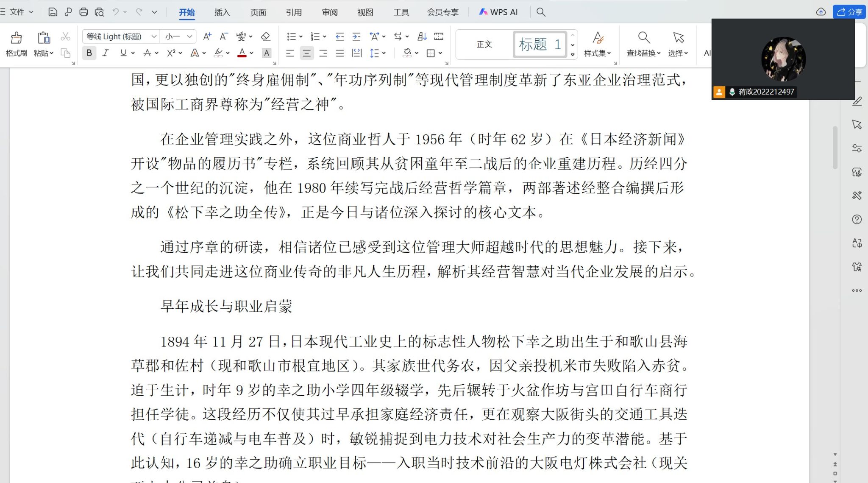Toggle center alignment
The width and height of the screenshot is (868, 483).
point(306,53)
